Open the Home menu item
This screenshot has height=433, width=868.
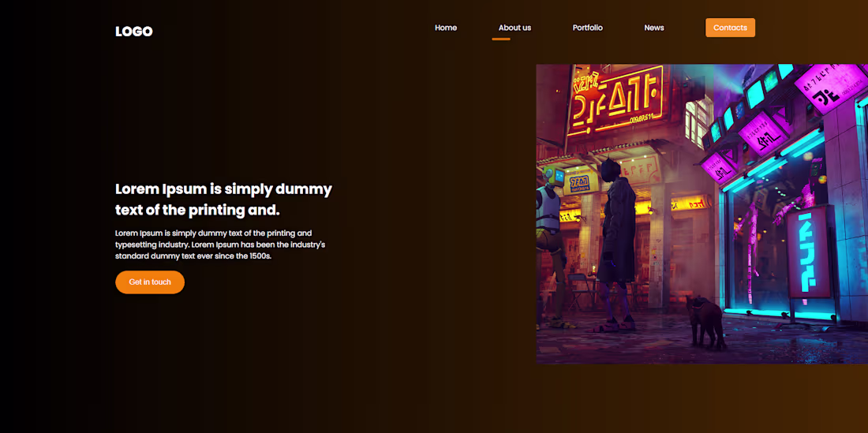(446, 28)
